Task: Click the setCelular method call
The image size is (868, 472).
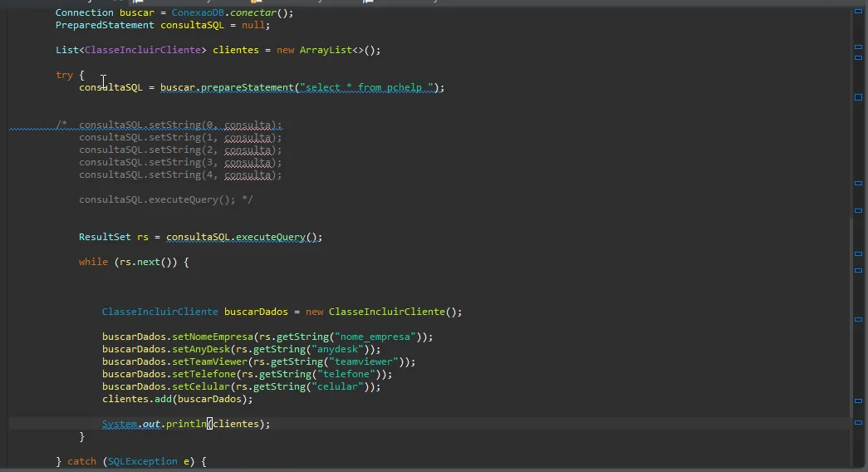Action: 200,386
